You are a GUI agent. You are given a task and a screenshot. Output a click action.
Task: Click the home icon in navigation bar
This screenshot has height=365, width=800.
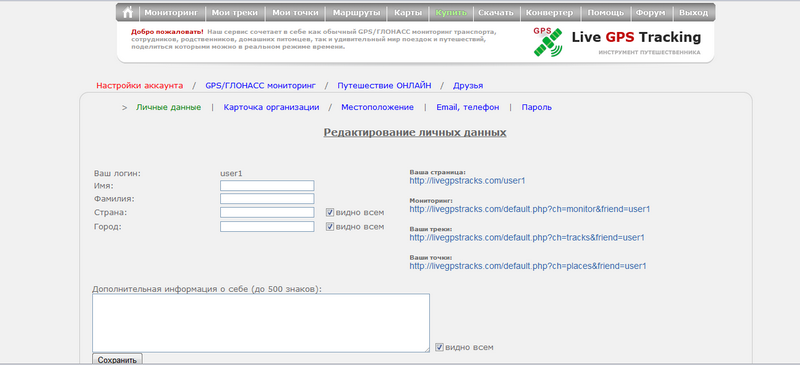point(128,13)
